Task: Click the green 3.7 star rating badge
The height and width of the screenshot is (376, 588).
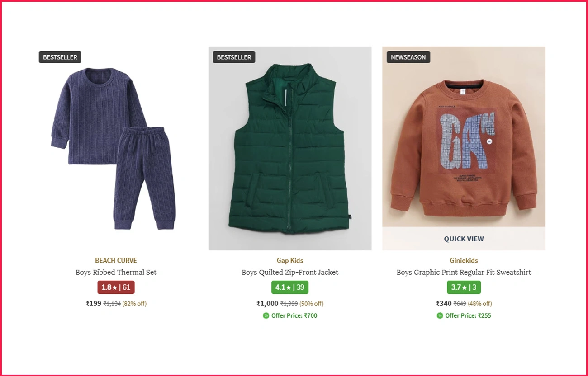Action: click(464, 287)
